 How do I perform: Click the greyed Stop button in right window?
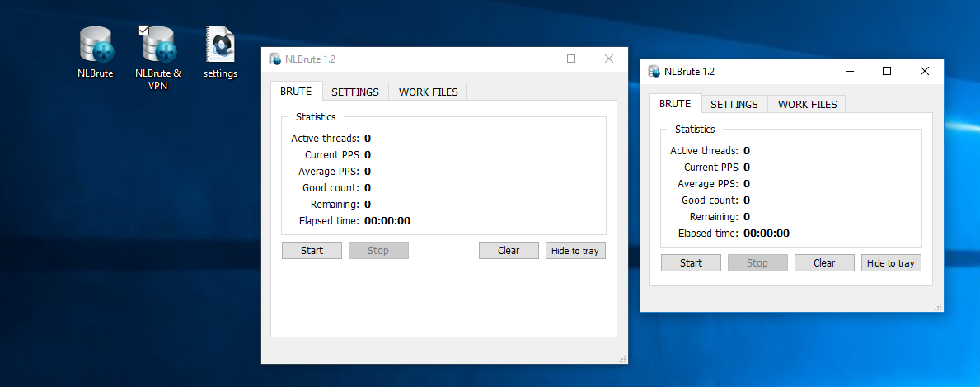point(757,263)
